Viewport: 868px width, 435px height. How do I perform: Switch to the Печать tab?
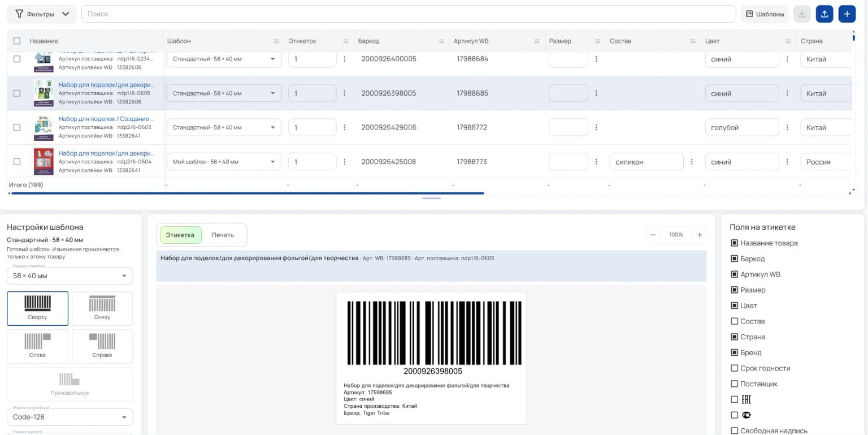tap(223, 235)
